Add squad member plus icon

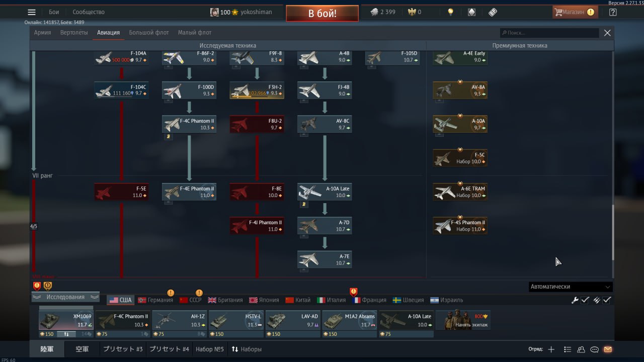pyautogui.click(x=551, y=349)
